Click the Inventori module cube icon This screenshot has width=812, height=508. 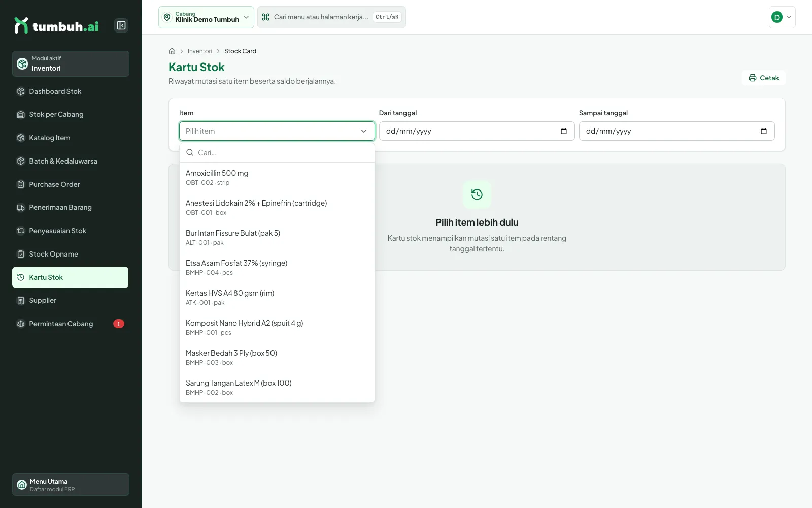tap(22, 63)
